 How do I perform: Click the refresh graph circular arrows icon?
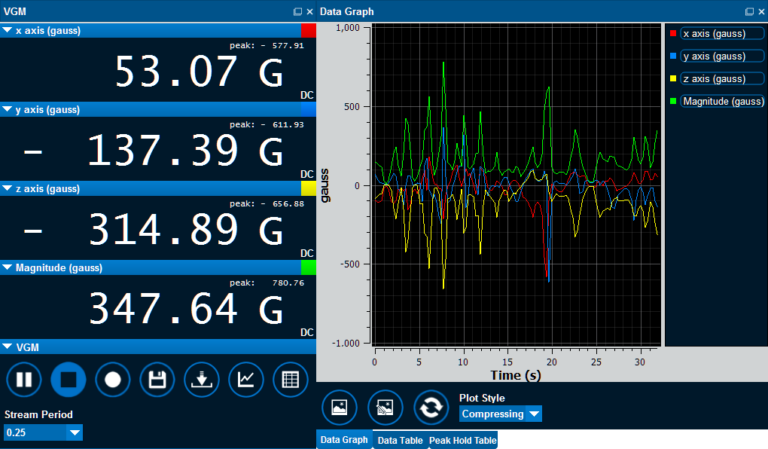[x=431, y=407]
